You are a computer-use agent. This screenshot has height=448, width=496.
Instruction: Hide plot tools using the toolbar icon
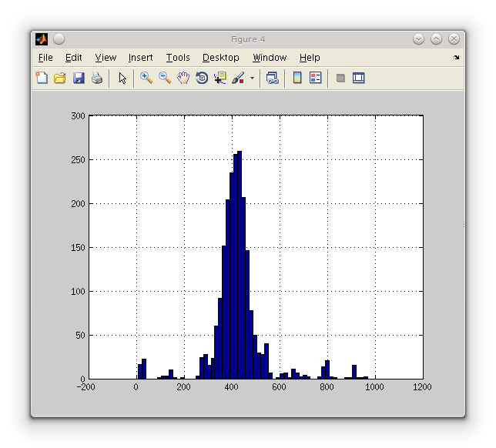click(x=340, y=78)
